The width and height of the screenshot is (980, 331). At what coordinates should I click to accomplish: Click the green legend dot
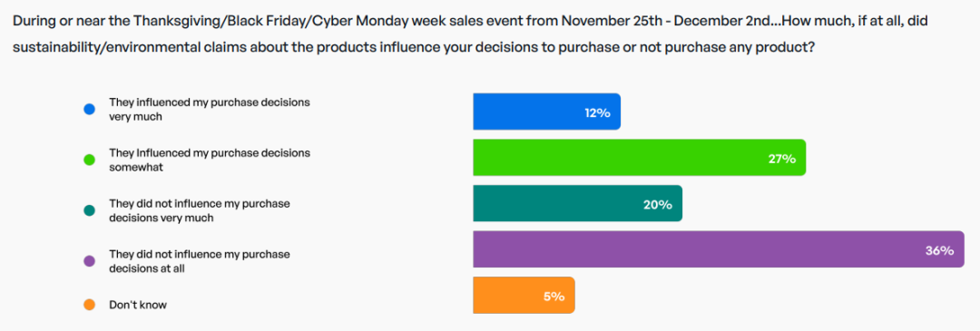pos(89,160)
